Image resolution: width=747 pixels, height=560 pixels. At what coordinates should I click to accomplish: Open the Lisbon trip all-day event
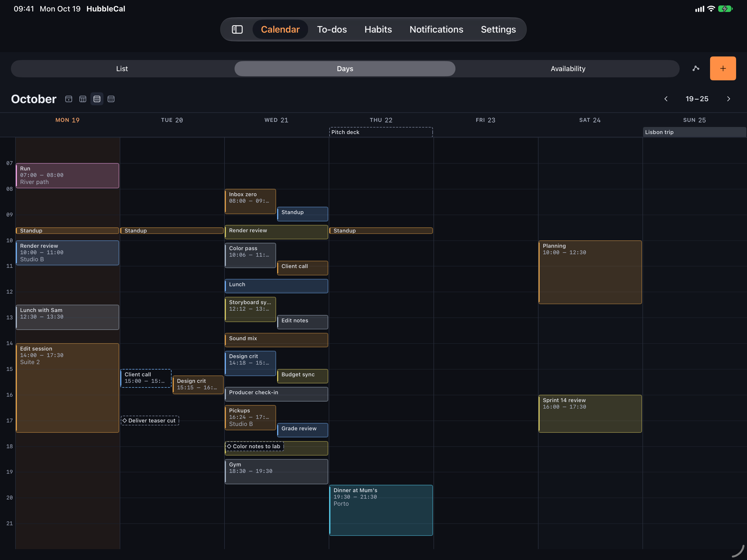[x=694, y=132]
